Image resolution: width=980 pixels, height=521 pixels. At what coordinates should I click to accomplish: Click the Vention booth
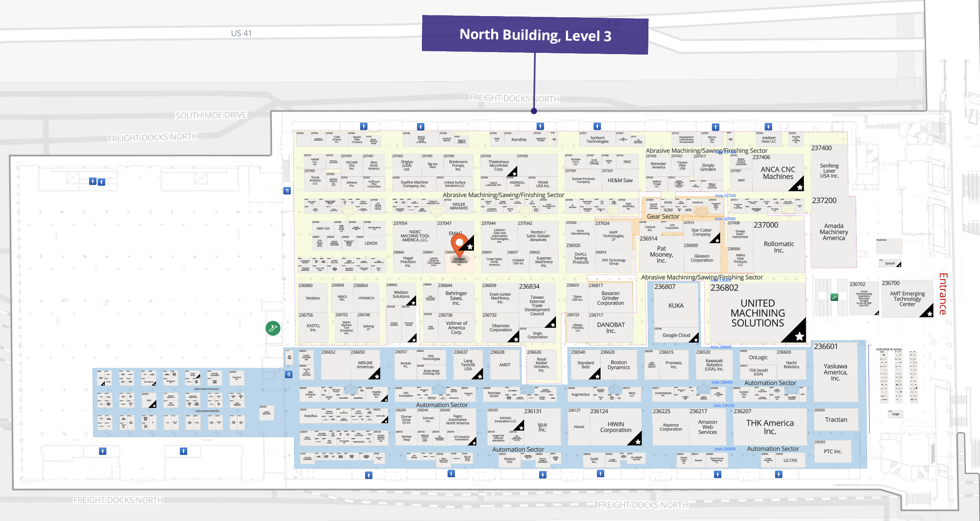tap(313, 298)
